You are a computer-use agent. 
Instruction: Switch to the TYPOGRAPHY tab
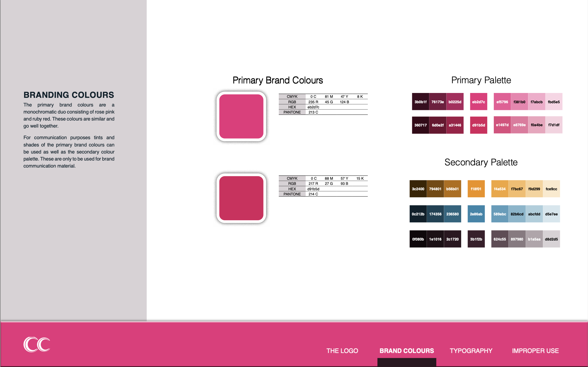[x=471, y=351]
